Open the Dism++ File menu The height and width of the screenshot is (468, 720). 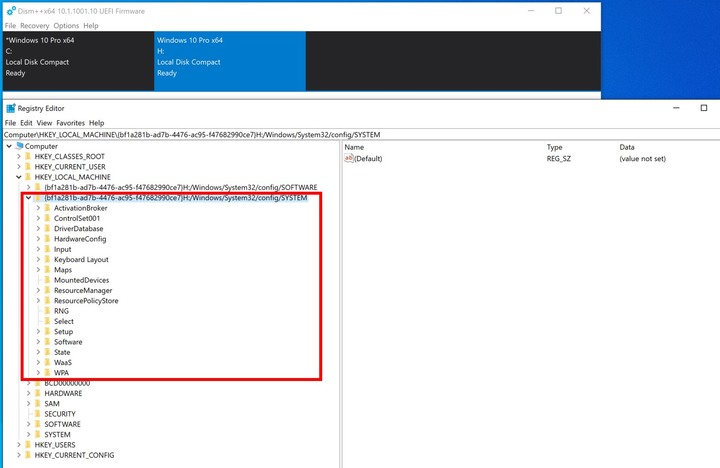tap(10, 26)
